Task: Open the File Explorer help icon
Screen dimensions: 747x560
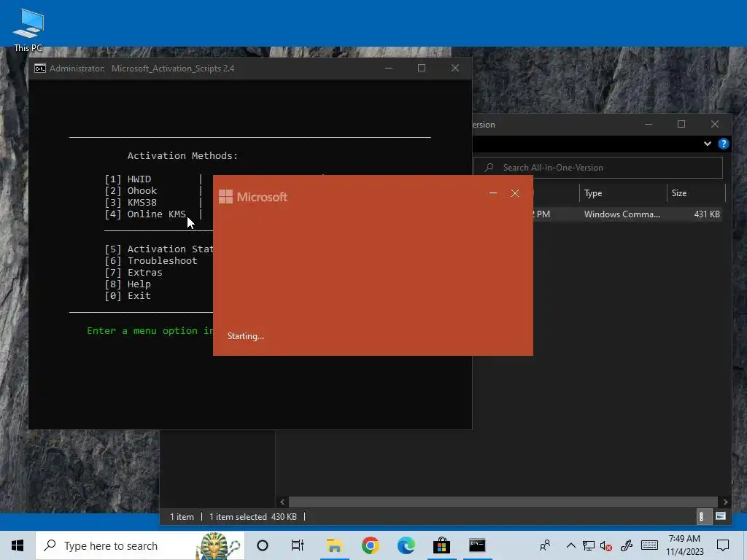Action: click(723, 144)
